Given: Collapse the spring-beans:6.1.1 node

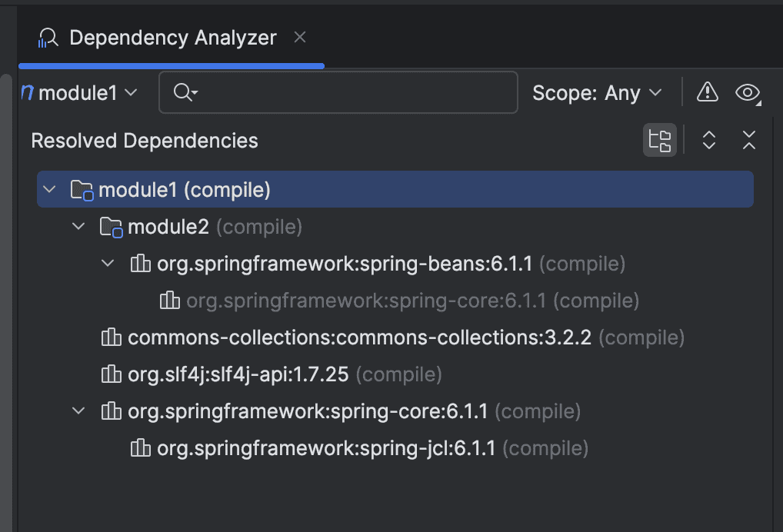Looking at the screenshot, I should click(x=108, y=264).
